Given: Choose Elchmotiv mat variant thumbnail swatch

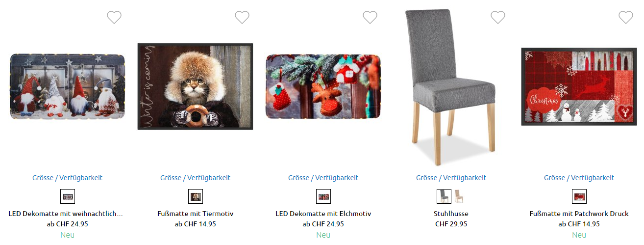Looking at the screenshot, I should tap(323, 196).
